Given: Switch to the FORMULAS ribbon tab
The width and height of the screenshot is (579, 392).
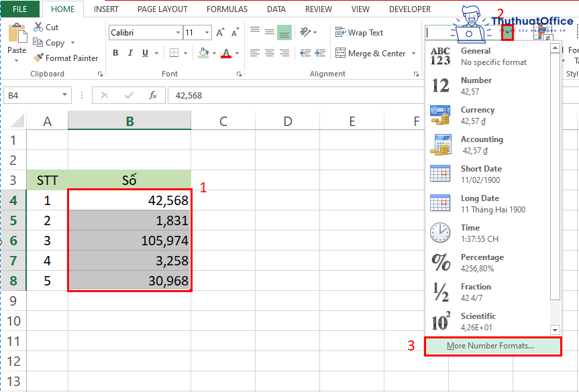Looking at the screenshot, I should [x=227, y=9].
